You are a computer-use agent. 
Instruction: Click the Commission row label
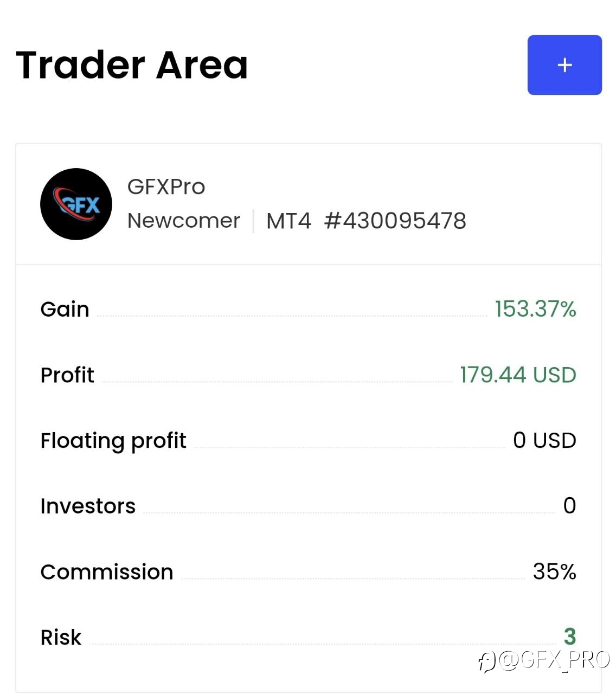tap(107, 572)
